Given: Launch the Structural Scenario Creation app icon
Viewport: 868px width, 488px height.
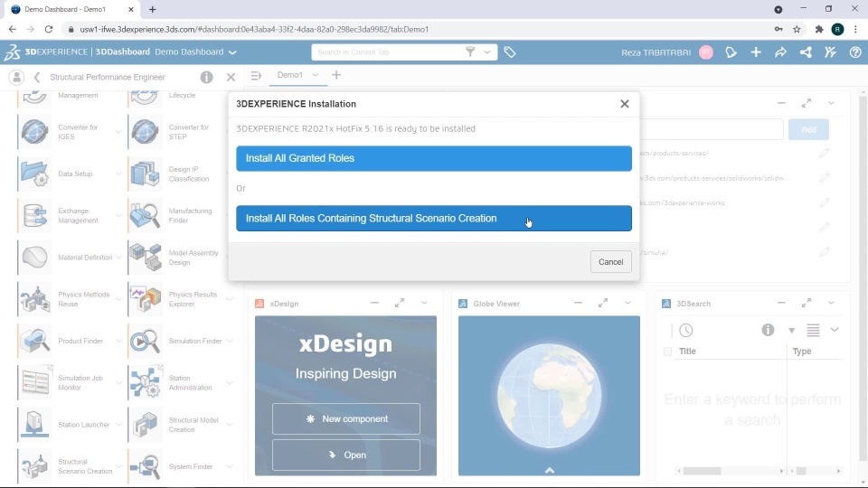Looking at the screenshot, I should [35, 466].
